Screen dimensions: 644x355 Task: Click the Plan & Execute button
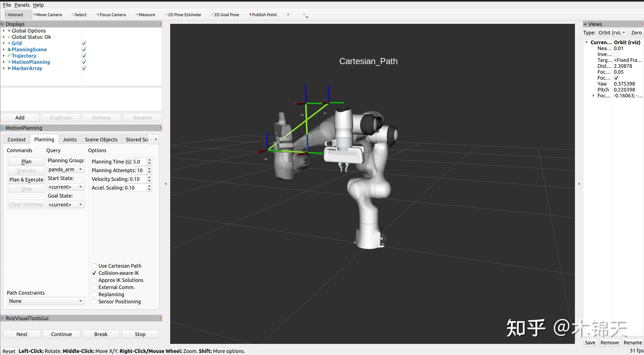(x=26, y=179)
